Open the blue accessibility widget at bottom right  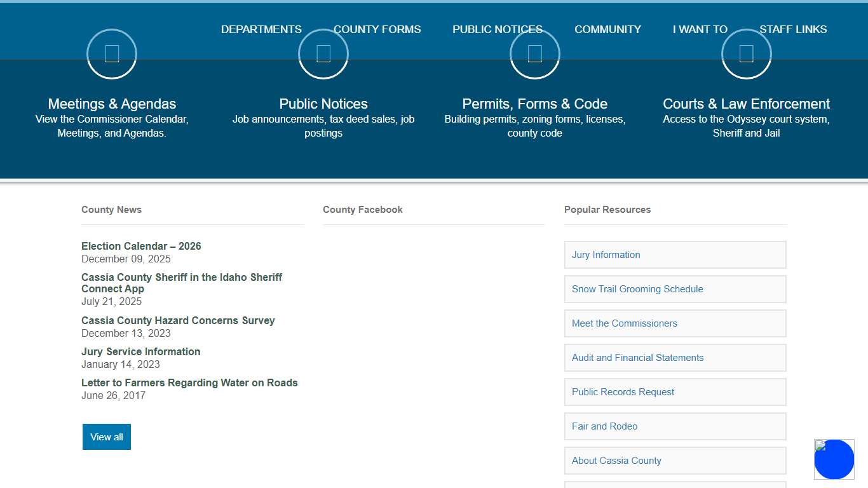tap(834, 459)
